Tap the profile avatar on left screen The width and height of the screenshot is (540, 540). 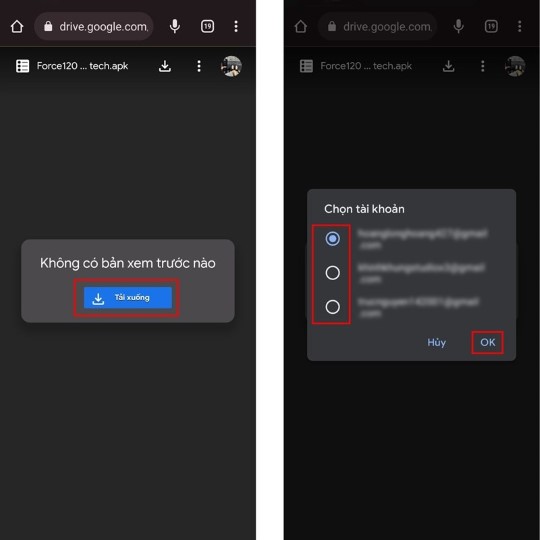point(231,66)
